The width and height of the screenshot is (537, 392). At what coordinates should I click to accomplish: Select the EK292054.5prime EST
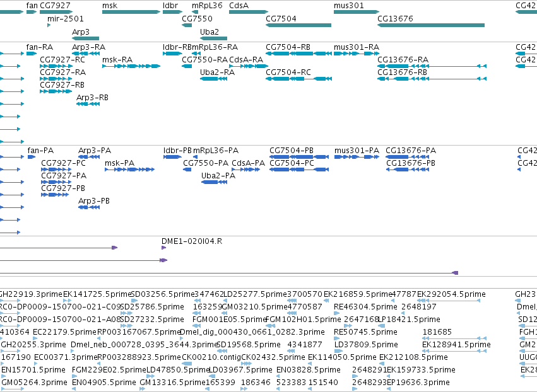pyautogui.click(x=449, y=301)
